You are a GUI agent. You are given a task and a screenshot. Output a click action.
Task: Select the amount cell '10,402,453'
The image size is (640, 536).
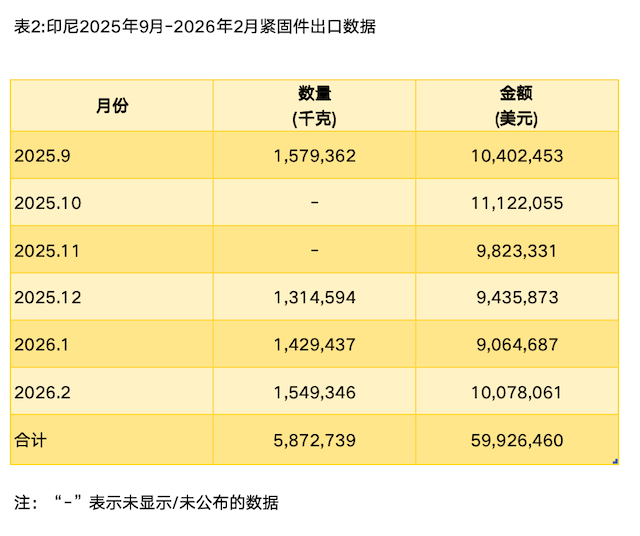517,156
